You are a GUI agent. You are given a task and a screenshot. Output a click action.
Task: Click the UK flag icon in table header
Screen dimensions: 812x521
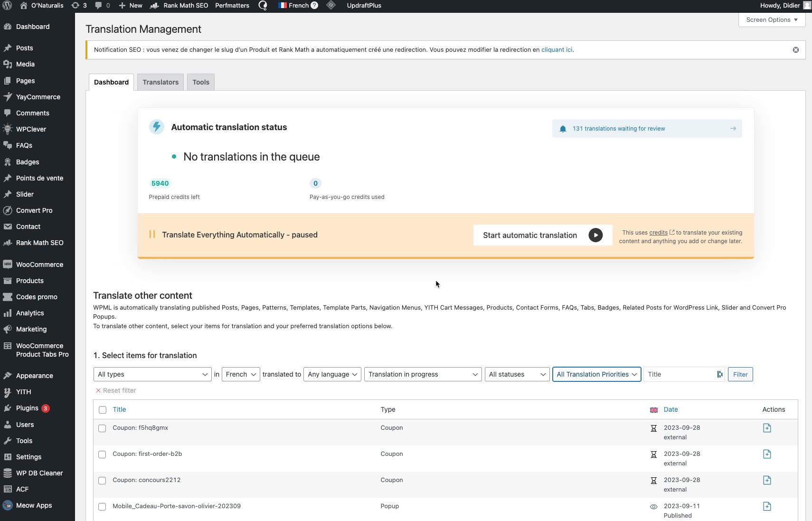coord(654,410)
